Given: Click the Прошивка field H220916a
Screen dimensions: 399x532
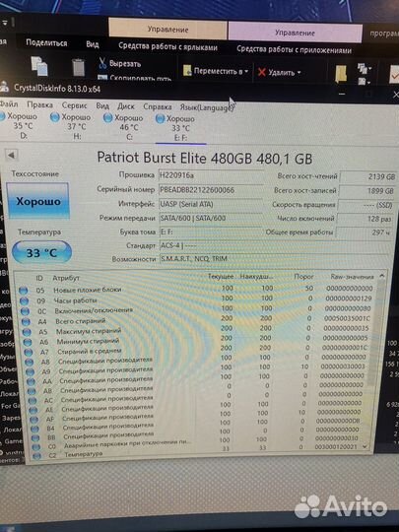Looking at the screenshot, I should (211, 175).
